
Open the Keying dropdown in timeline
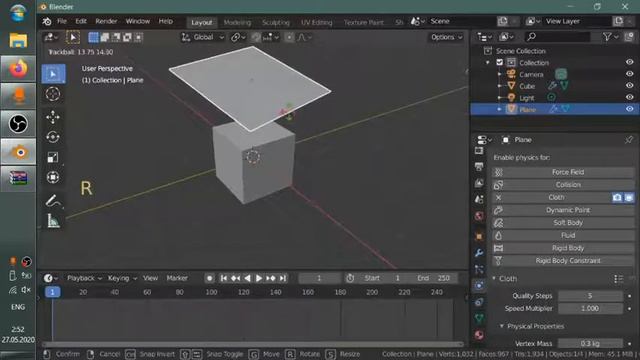(122, 278)
